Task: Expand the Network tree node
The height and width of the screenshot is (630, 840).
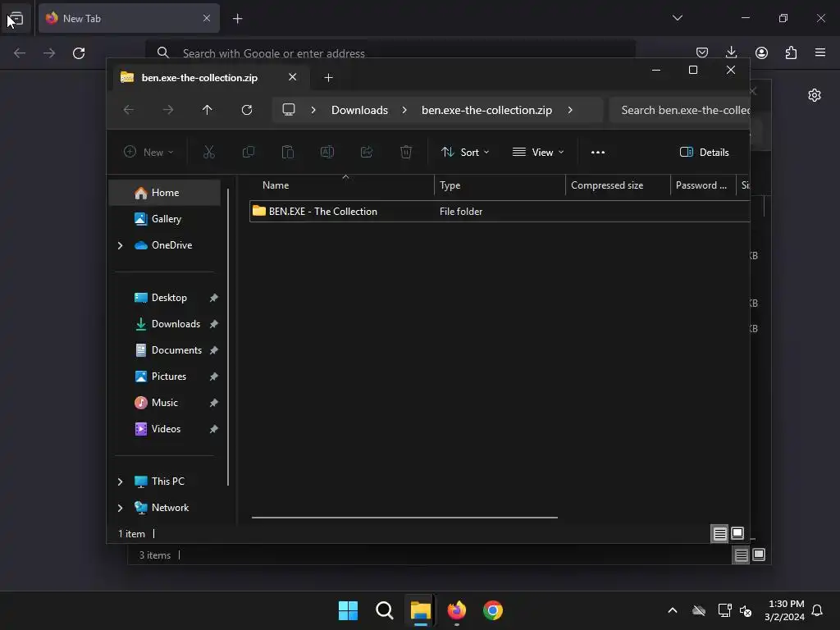Action: pos(120,508)
